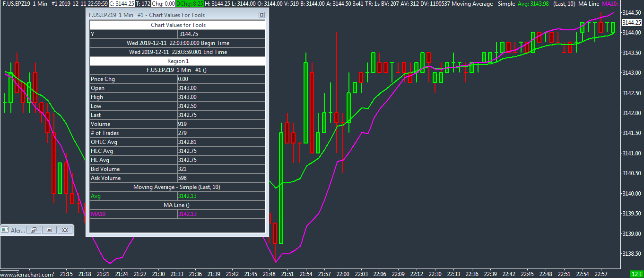Click the 21:30 label on time axis

pos(158,274)
